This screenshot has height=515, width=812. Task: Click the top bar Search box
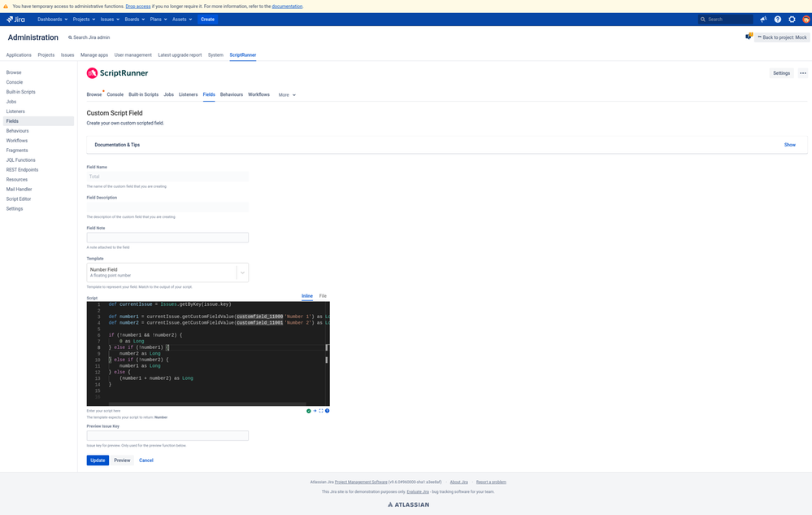[x=726, y=20]
